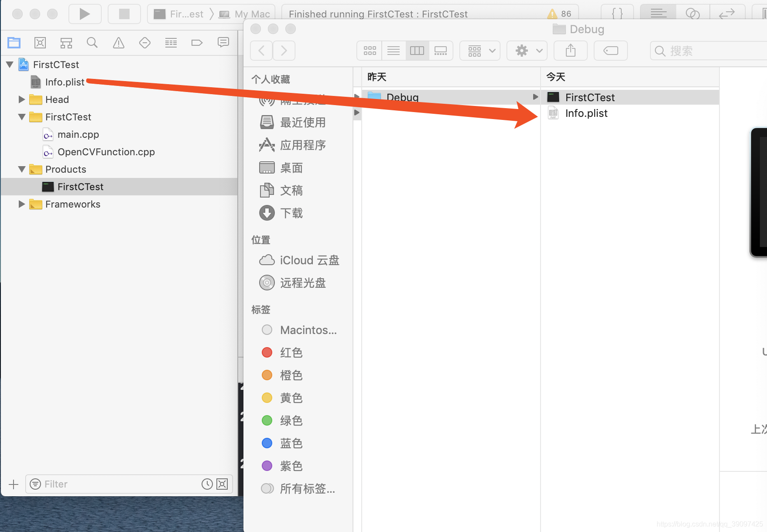
Task: Open the Find navigator magnifying glass
Action: [92, 42]
